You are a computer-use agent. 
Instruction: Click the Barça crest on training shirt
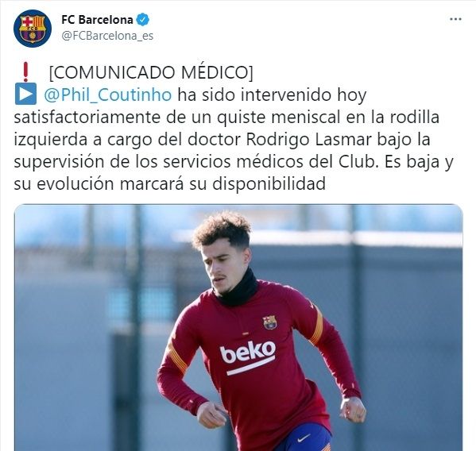270,322
